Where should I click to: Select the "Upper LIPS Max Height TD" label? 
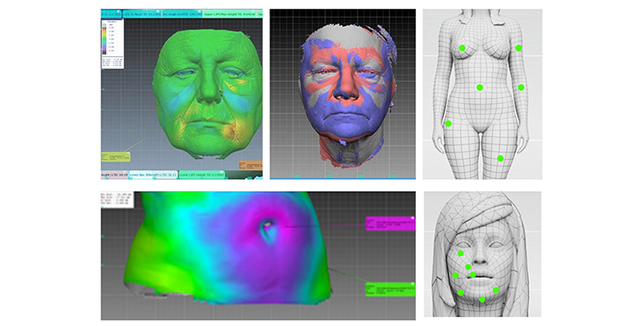[229, 13]
